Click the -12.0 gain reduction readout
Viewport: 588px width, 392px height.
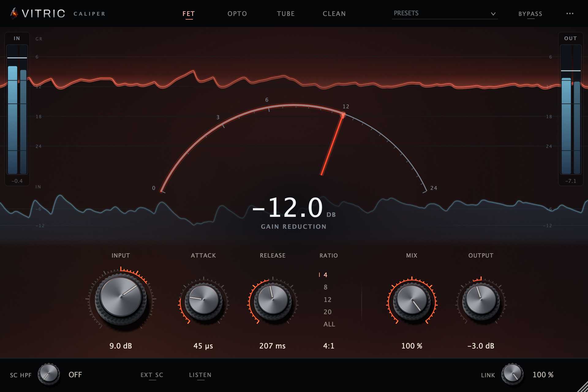288,207
